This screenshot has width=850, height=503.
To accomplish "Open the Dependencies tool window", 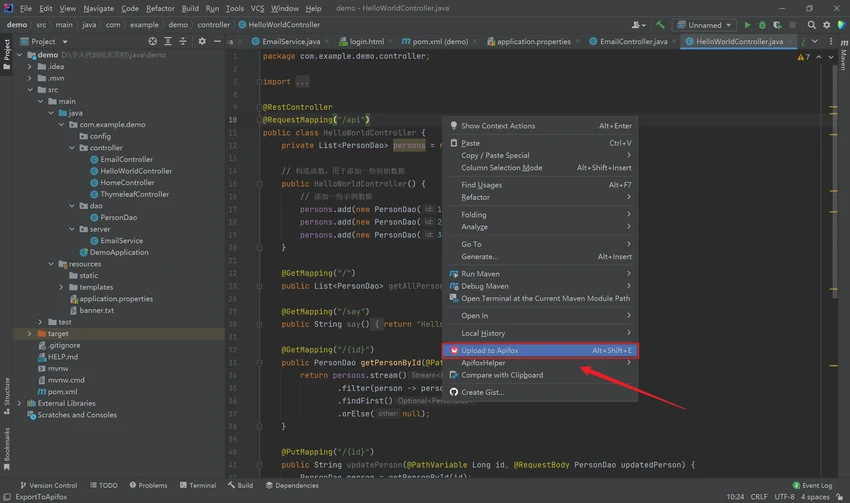I will [292, 485].
